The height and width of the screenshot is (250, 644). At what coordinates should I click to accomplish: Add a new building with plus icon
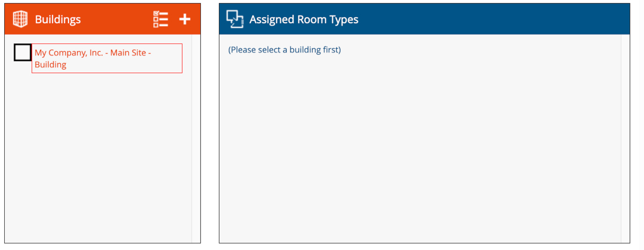pyautogui.click(x=185, y=19)
